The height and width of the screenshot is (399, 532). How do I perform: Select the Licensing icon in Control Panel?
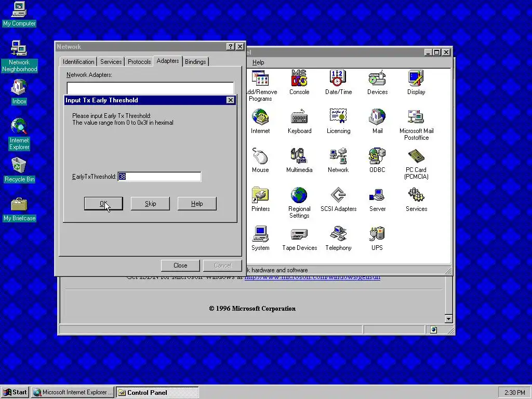click(x=338, y=121)
